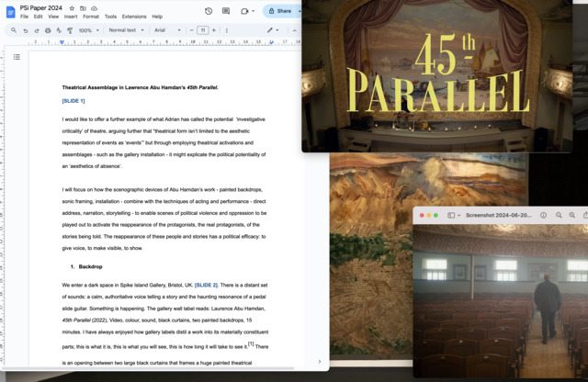Click the side panel arrow at bottom right
Viewport: 588px width, 382px height.
[x=320, y=362]
